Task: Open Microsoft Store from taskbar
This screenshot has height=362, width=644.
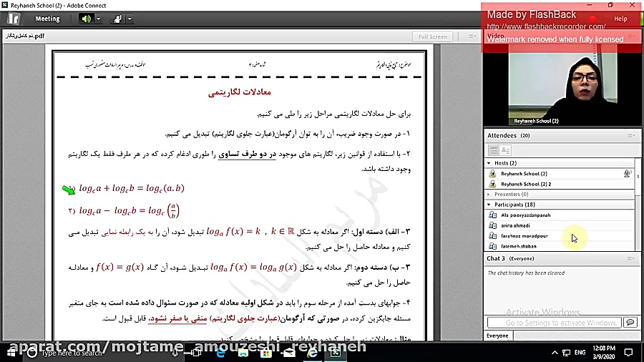Action: pyautogui.click(x=266, y=352)
